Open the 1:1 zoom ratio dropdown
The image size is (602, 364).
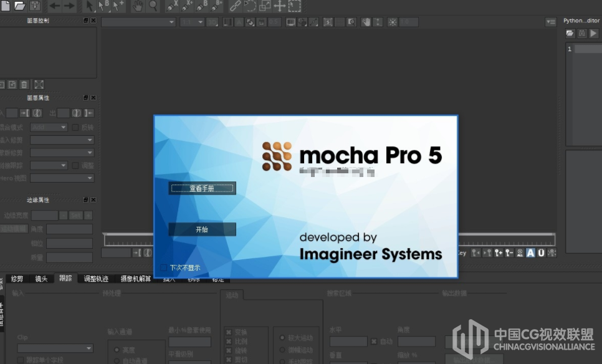[191, 22]
